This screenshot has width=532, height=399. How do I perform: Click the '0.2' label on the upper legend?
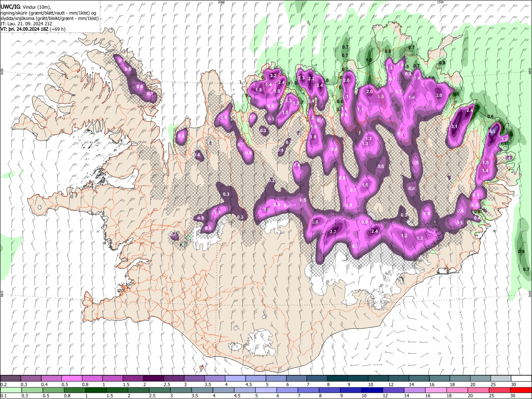[3, 384]
